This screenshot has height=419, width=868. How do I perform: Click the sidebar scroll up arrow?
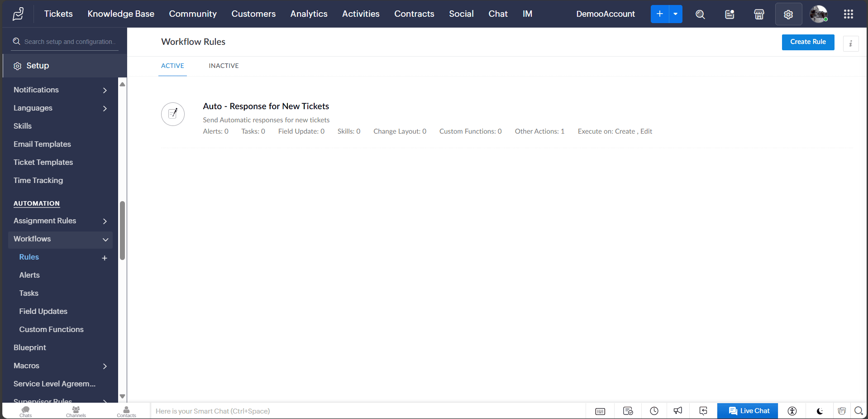122,84
